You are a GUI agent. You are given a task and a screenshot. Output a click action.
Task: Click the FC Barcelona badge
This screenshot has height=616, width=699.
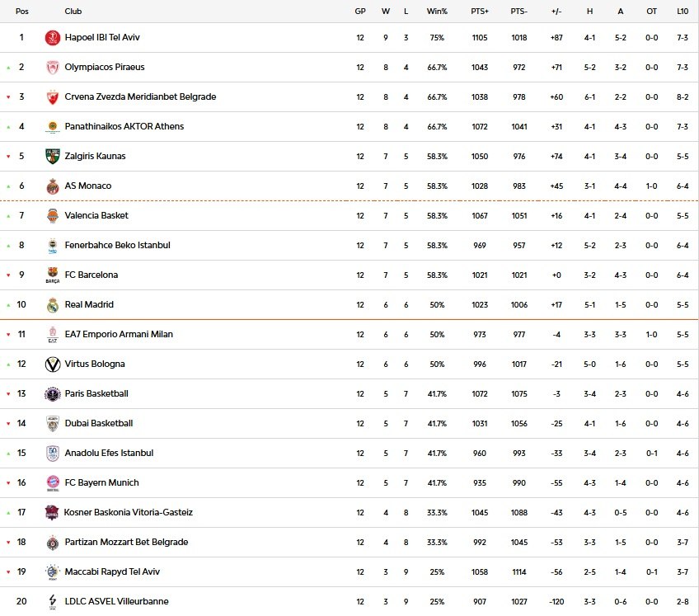tap(51, 275)
